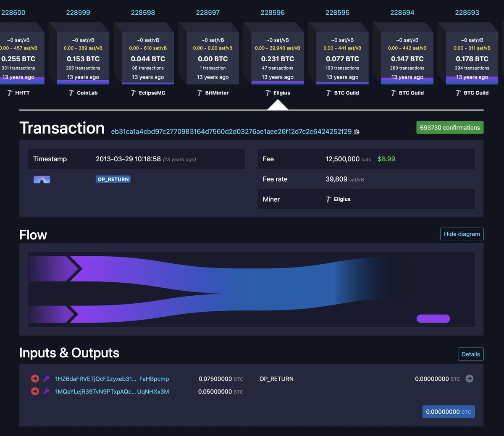Image resolution: width=504 pixels, height=436 pixels.
Task: Click the 693730 confirmations badge
Action: coord(450,128)
